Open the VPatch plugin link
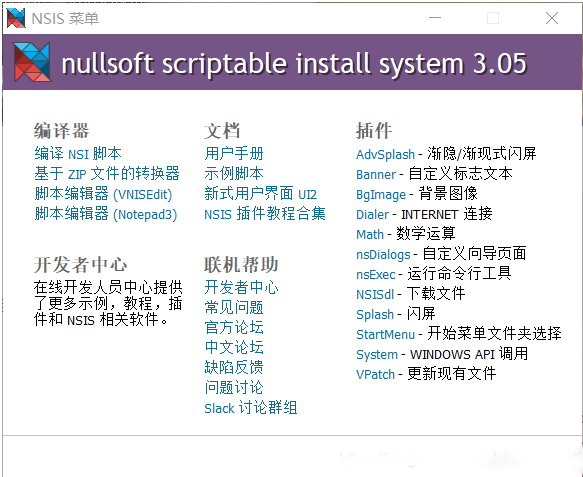This screenshot has height=477, width=583. pos(375,374)
